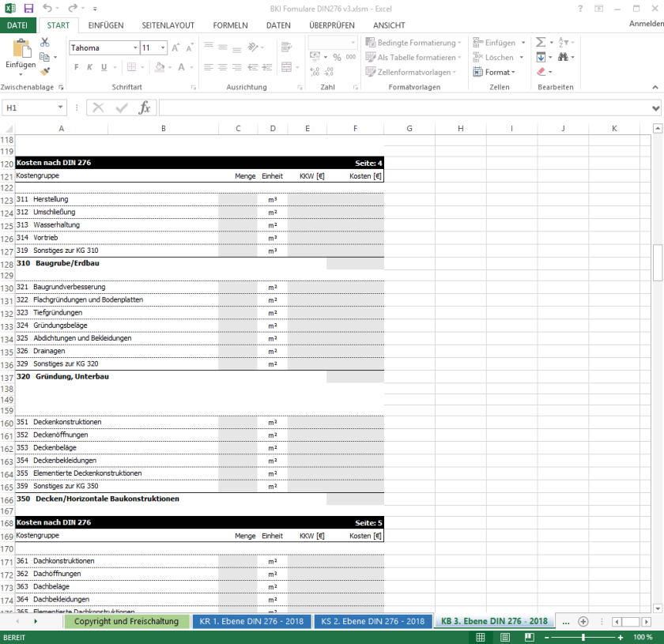664x644 pixels.
Task: Open the Name Box dropdown arrow
Action: [x=62, y=108]
